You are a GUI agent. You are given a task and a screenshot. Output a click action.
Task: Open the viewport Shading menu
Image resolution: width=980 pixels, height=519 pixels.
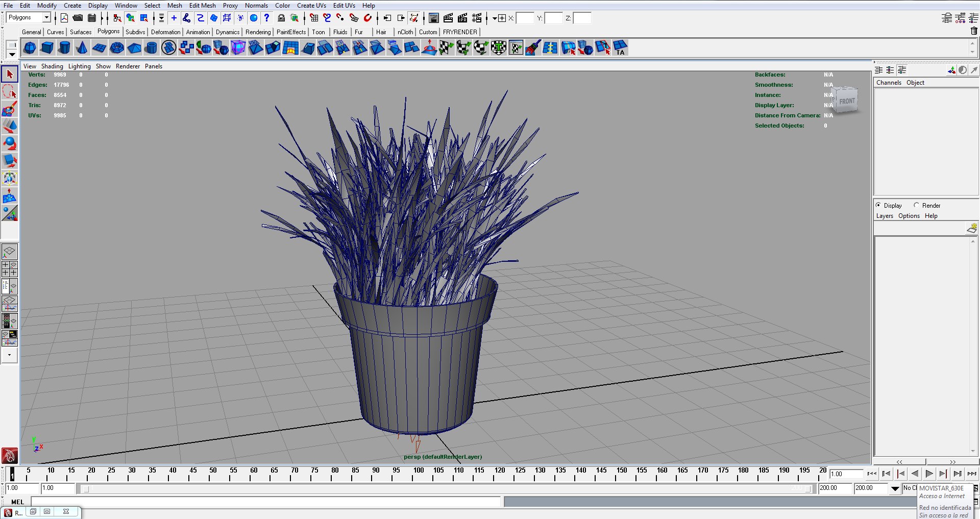click(52, 66)
